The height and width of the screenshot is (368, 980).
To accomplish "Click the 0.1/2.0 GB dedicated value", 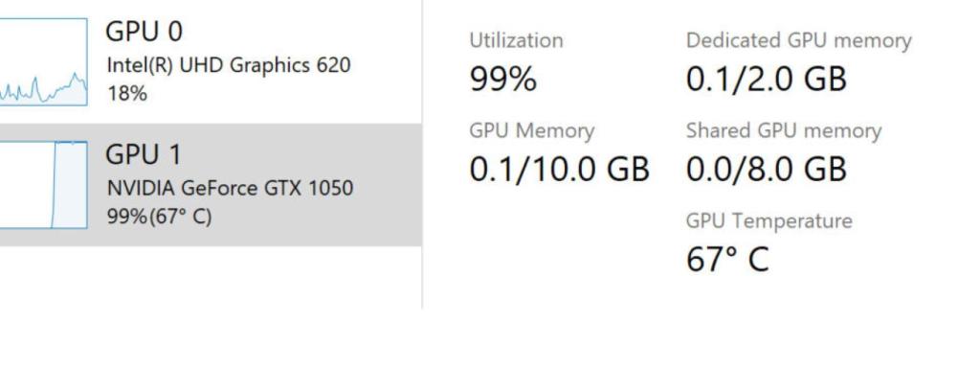I will pyautogui.click(x=767, y=80).
